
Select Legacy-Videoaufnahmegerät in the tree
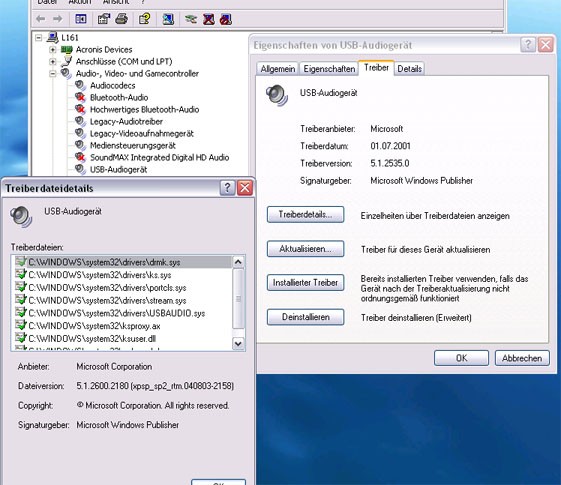142,133
